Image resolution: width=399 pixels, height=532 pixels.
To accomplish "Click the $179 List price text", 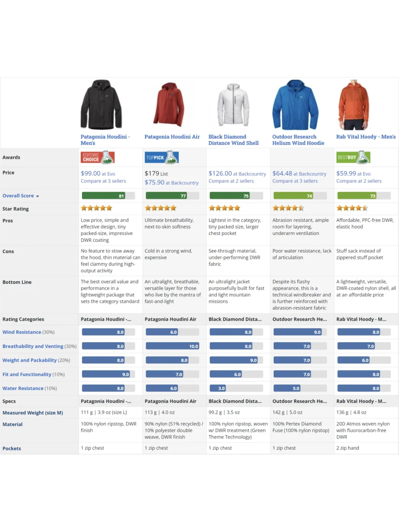I will (x=156, y=174).
